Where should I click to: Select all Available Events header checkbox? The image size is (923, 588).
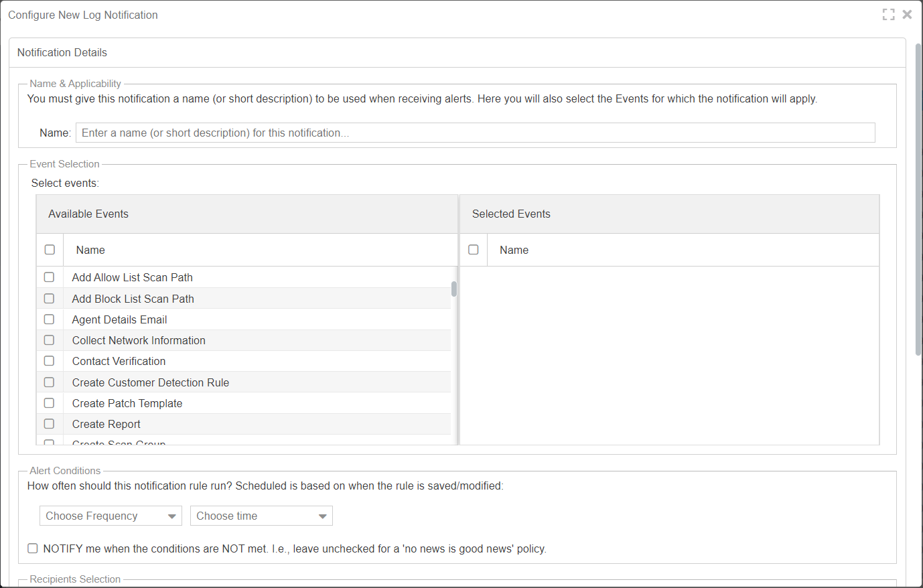pyautogui.click(x=50, y=250)
